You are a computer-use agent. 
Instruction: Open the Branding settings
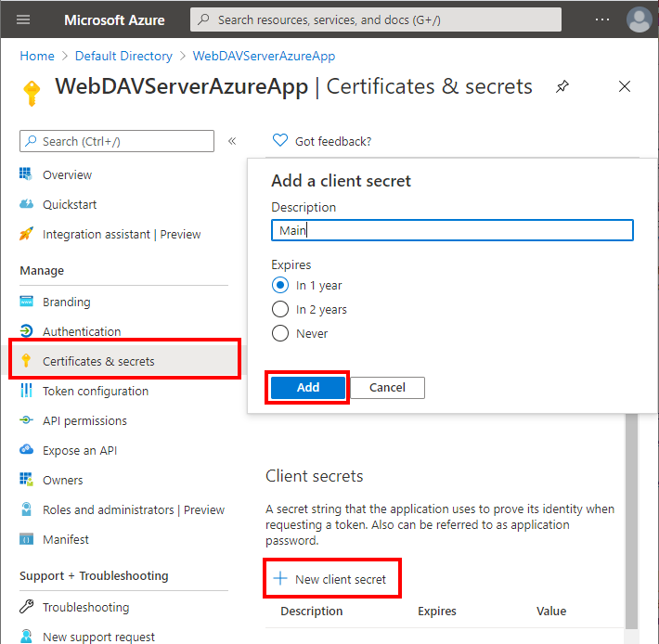pyautogui.click(x=67, y=302)
